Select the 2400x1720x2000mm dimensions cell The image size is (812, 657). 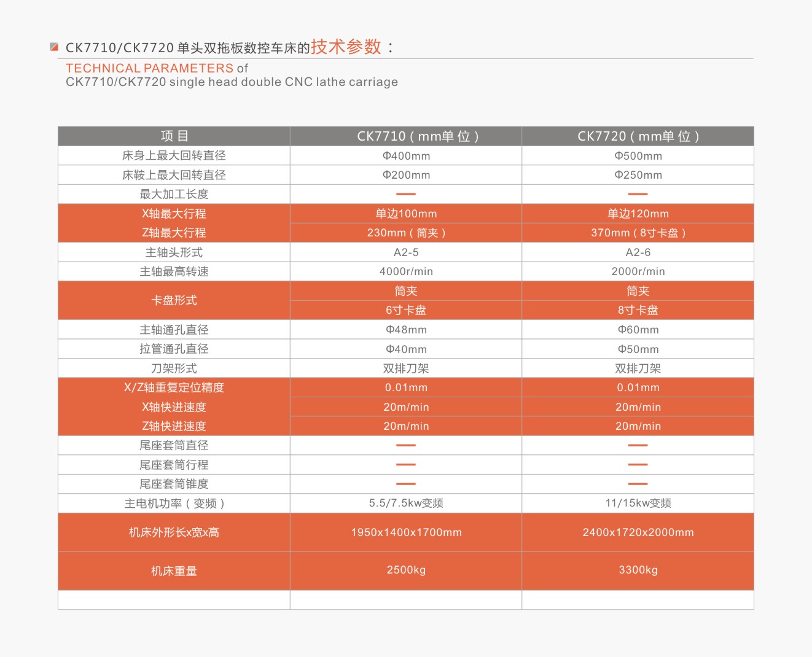[638, 532]
